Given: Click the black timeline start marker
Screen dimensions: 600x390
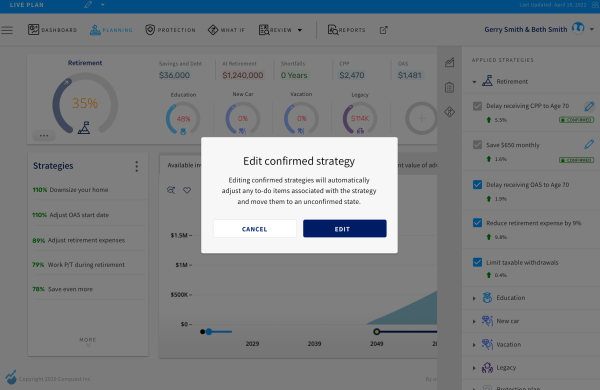Looking at the screenshot, I should tap(202, 332).
